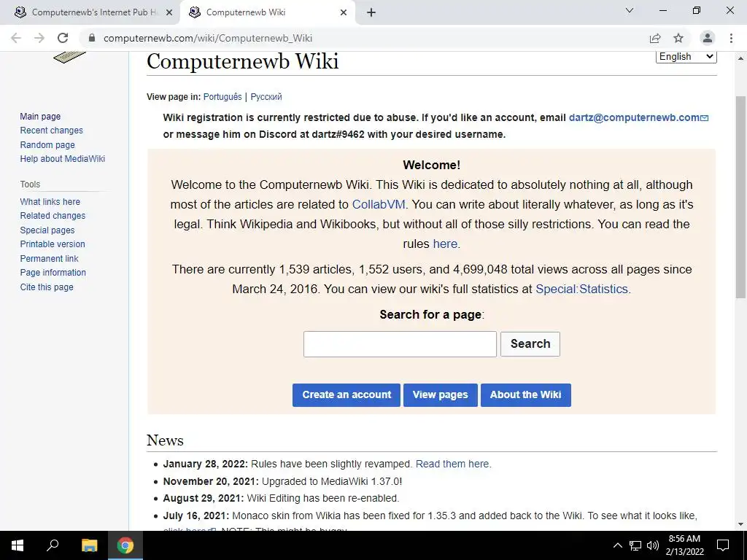The width and height of the screenshot is (747, 560).
Task: Go back with the browser back arrow
Action: point(16,38)
